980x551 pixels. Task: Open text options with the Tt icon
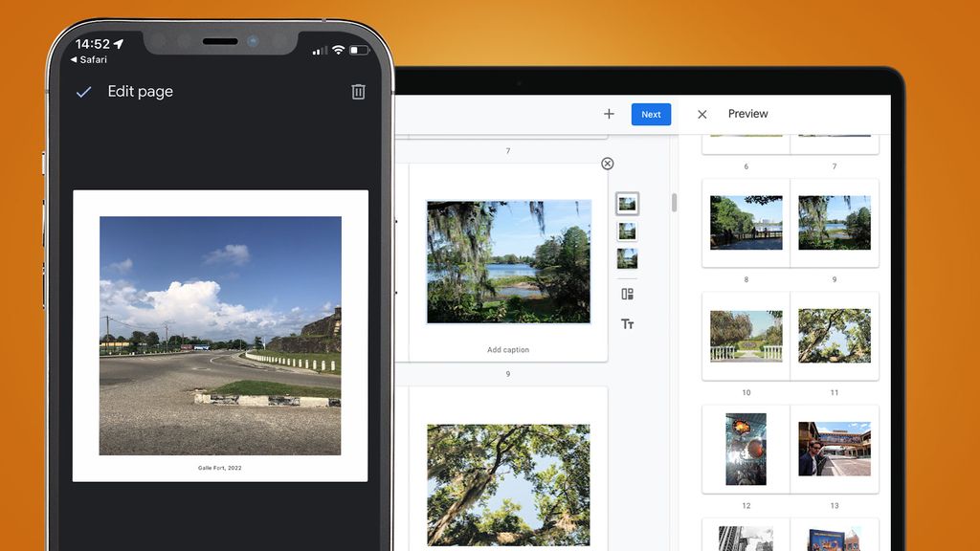(628, 324)
